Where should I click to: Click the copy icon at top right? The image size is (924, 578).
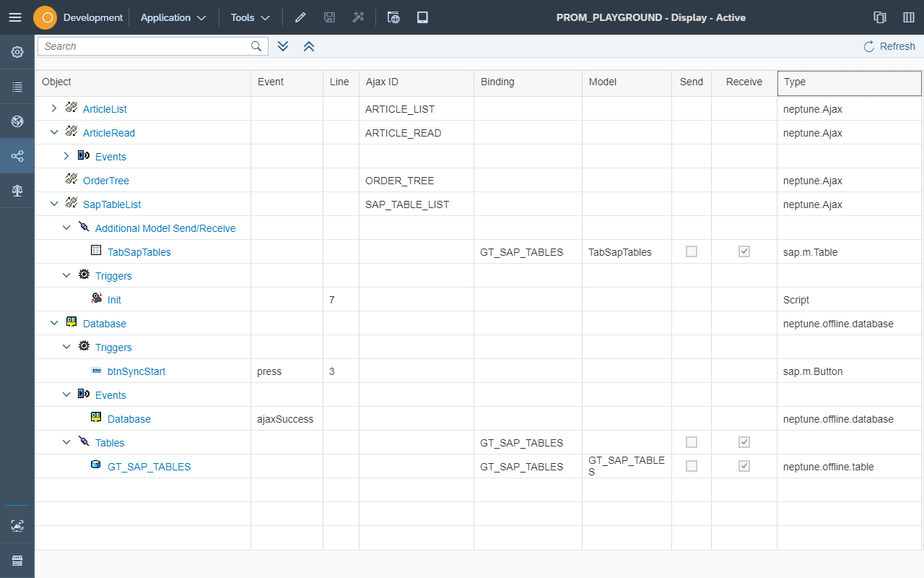point(879,17)
